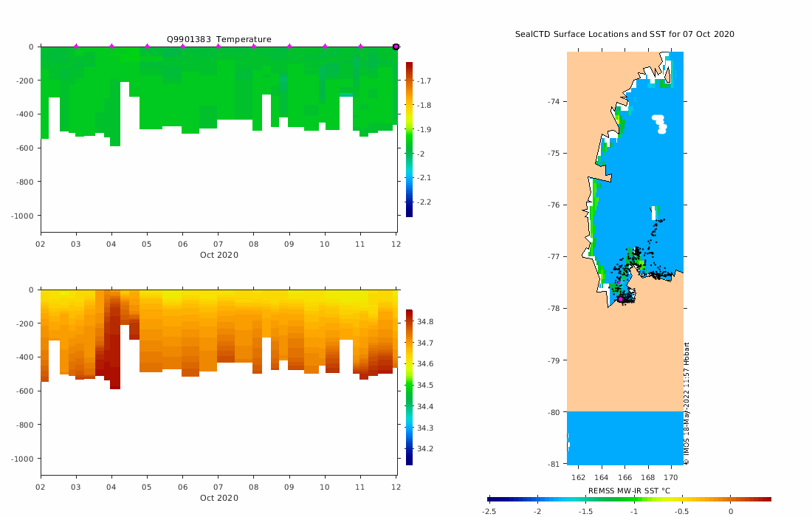Click the magenta marker at Oct 11
This screenshot has width=812, height=517.
360,47
